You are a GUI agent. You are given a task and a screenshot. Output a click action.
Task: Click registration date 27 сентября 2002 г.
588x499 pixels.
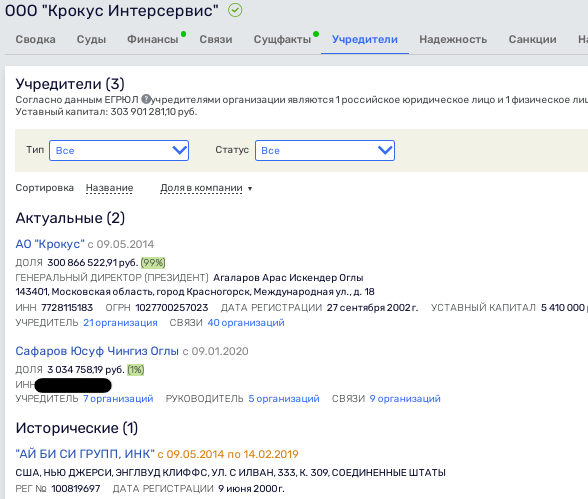(x=372, y=307)
